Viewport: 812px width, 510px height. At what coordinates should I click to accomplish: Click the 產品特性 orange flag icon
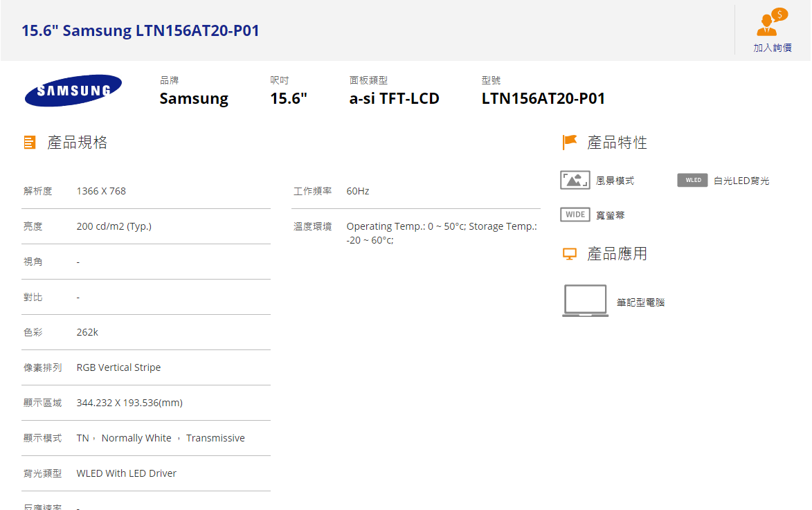point(570,142)
